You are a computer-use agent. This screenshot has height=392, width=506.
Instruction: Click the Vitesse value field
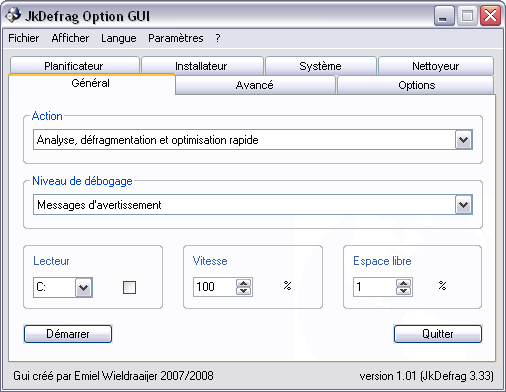[215, 287]
